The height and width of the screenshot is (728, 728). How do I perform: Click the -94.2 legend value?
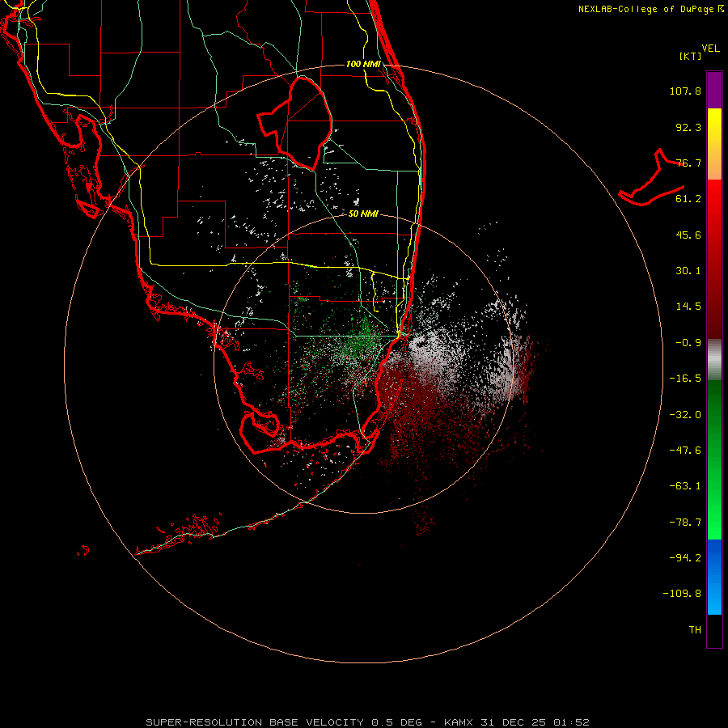685,558
